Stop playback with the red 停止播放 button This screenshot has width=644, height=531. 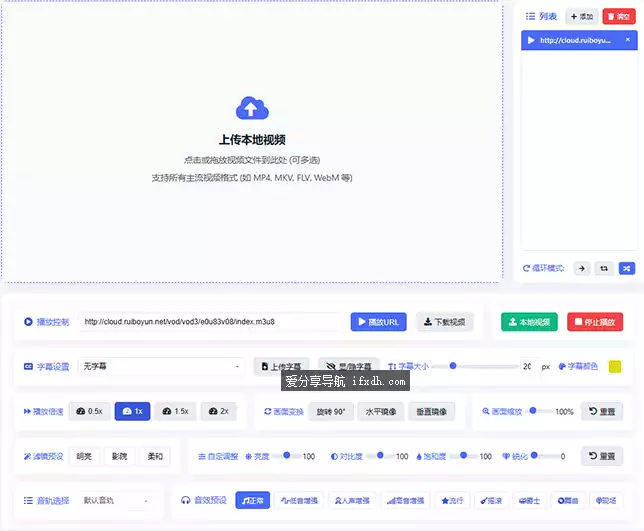click(595, 322)
